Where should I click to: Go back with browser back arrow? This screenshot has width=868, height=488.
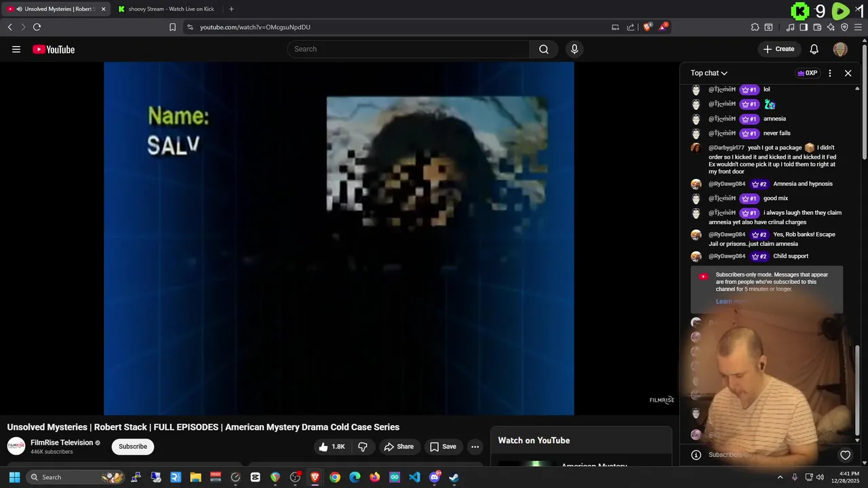coord(10,27)
